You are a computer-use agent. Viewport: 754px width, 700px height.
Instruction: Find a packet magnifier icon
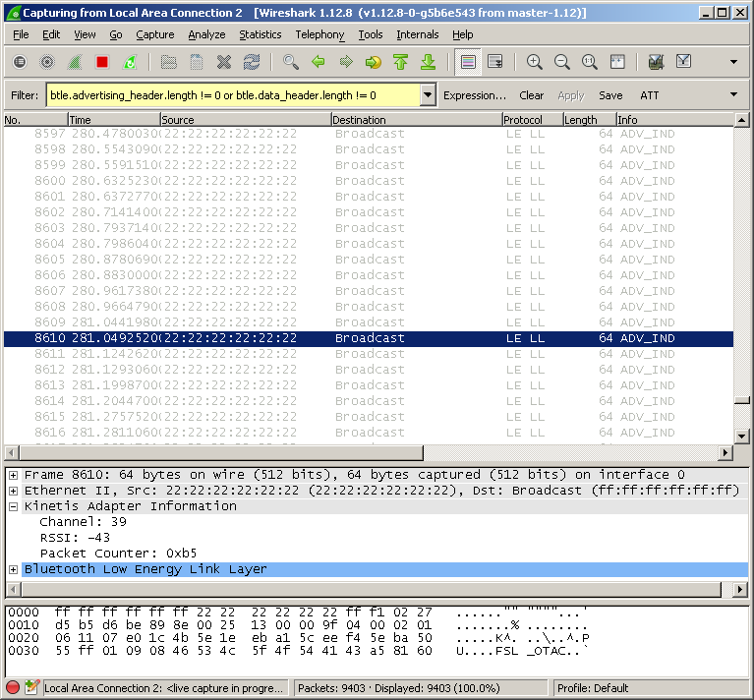click(290, 62)
